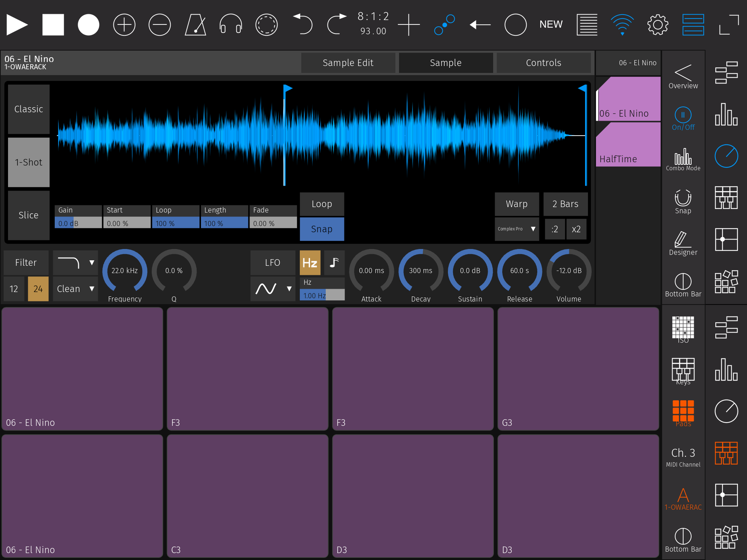This screenshot has width=747, height=560.
Task: Click the Combo Mode icon
Action: tap(683, 160)
